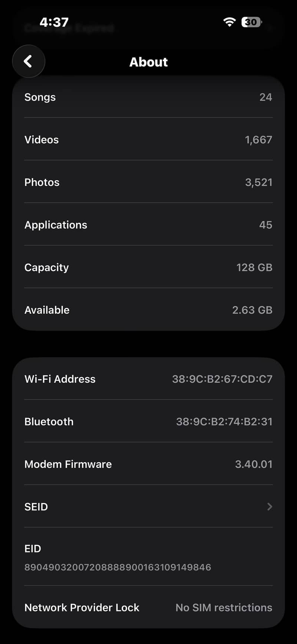297x644 pixels.
Task: Tap the No SIM restrictions text
Action: point(223,608)
